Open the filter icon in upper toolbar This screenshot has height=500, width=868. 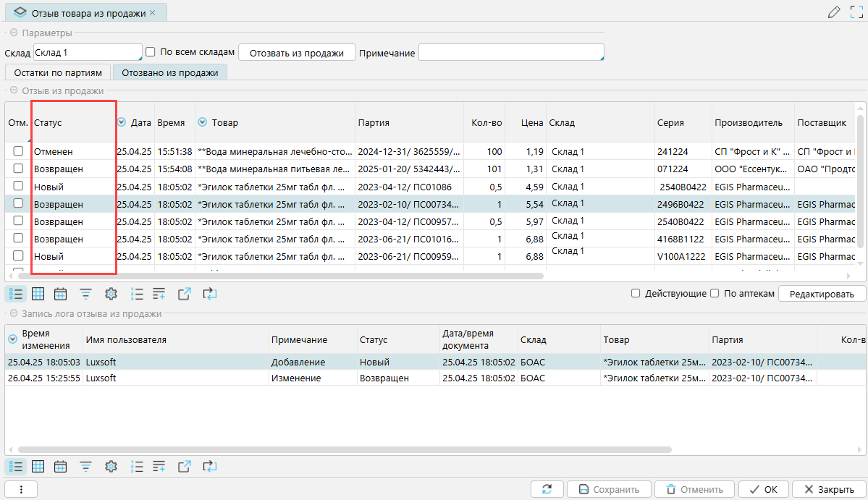point(85,294)
